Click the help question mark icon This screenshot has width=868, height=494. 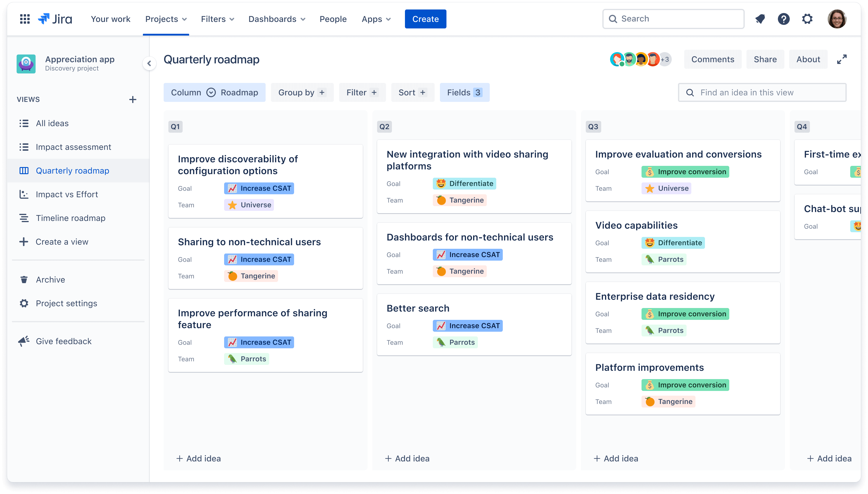(783, 19)
